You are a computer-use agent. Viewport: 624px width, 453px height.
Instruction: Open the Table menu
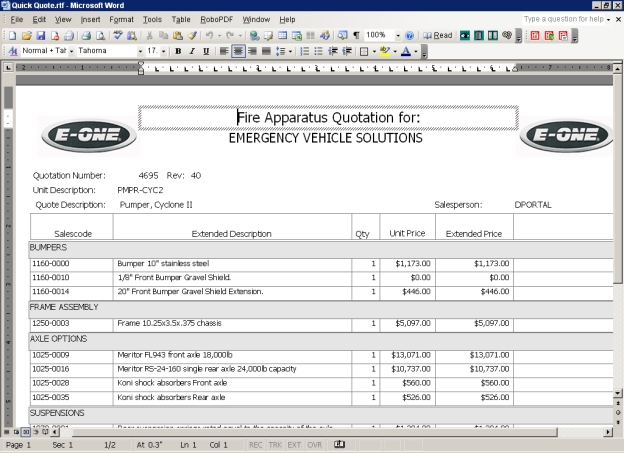click(x=181, y=20)
